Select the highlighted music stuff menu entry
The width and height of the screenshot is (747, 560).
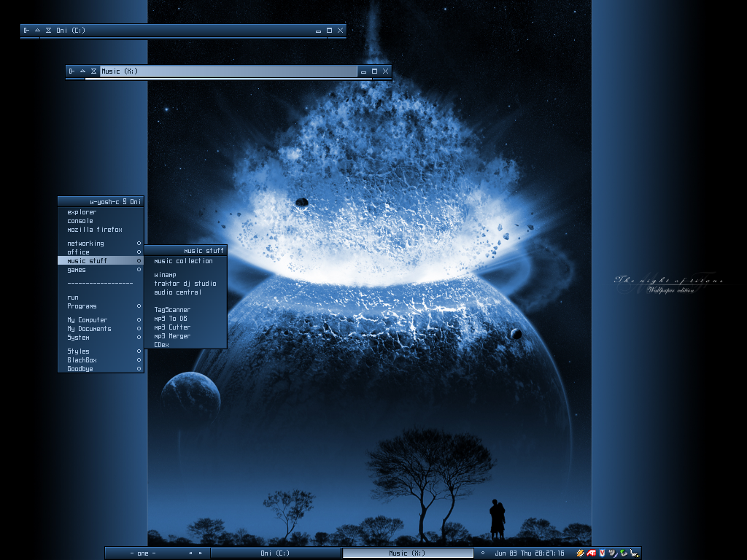(101, 260)
